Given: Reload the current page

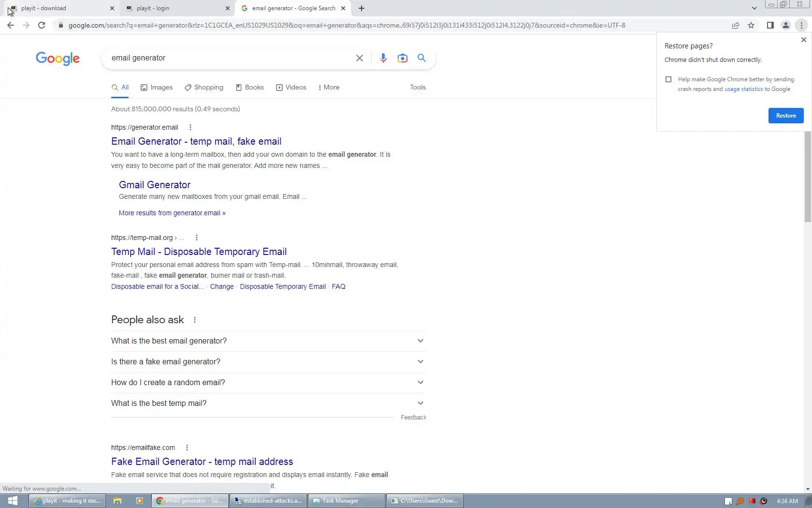Looking at the screenshot, I should click(42, 25).
